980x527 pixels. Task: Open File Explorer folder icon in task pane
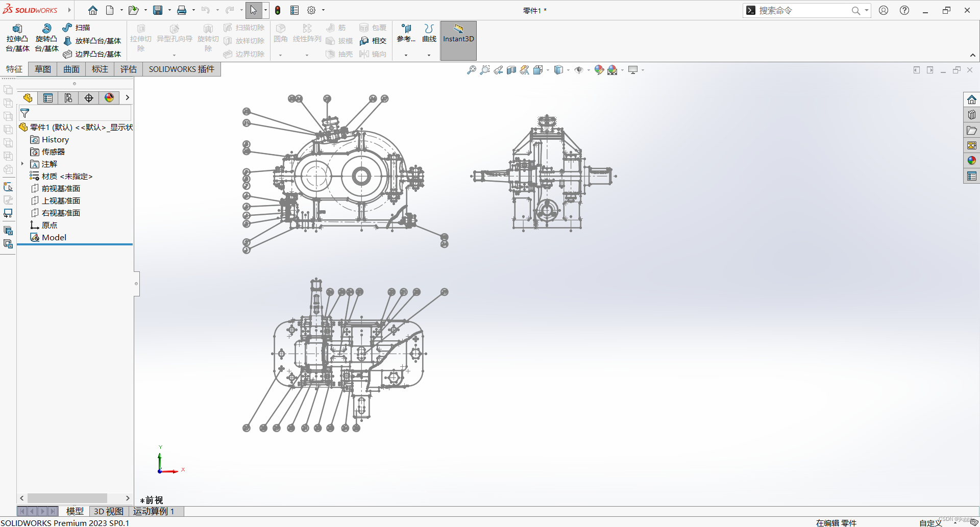[x=972, y=130]
